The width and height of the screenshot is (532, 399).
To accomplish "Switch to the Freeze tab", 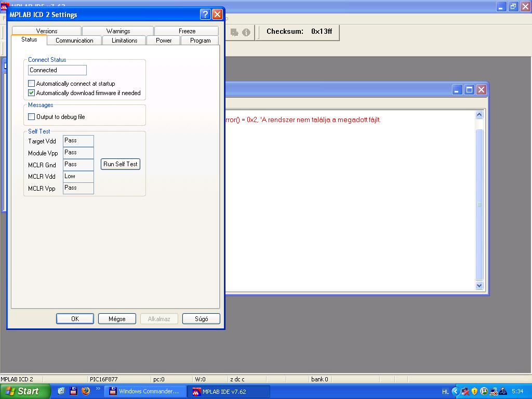I will [187, 31].
